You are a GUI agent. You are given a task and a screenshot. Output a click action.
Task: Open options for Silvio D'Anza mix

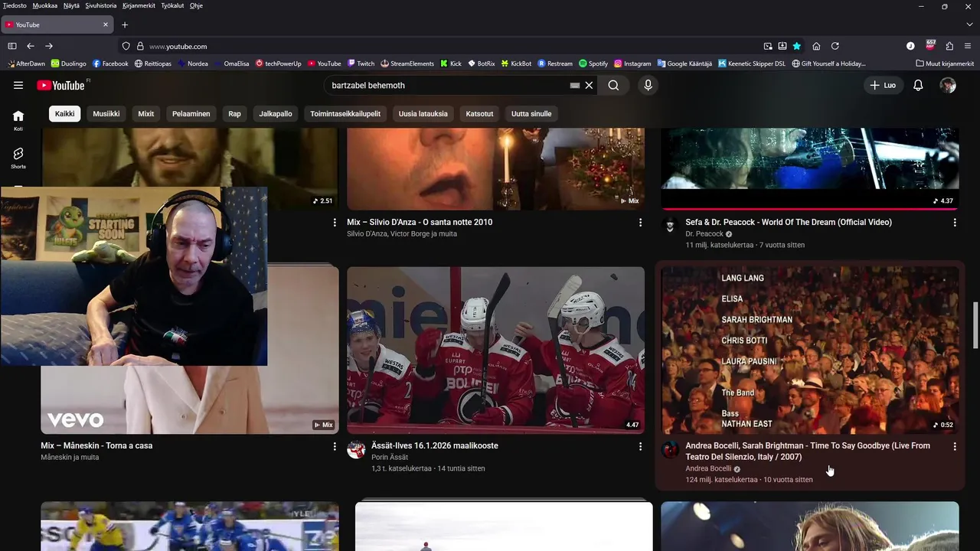(x=640, y=223)
